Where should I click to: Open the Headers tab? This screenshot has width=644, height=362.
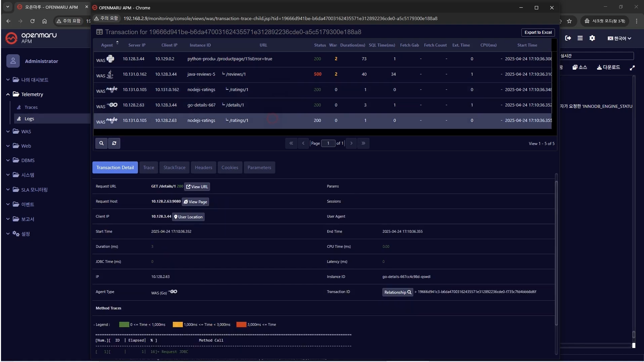(203, 167)
